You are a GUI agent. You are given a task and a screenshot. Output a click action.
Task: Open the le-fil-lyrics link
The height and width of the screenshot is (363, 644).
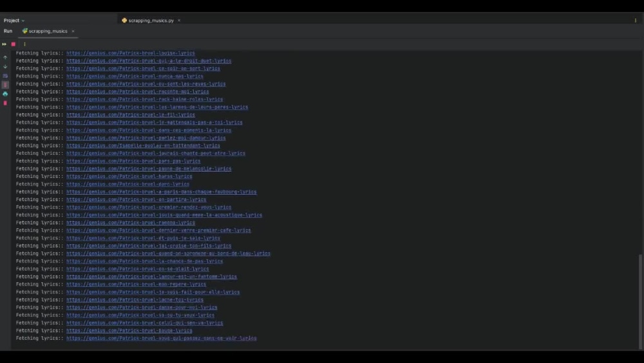point(131,115)
